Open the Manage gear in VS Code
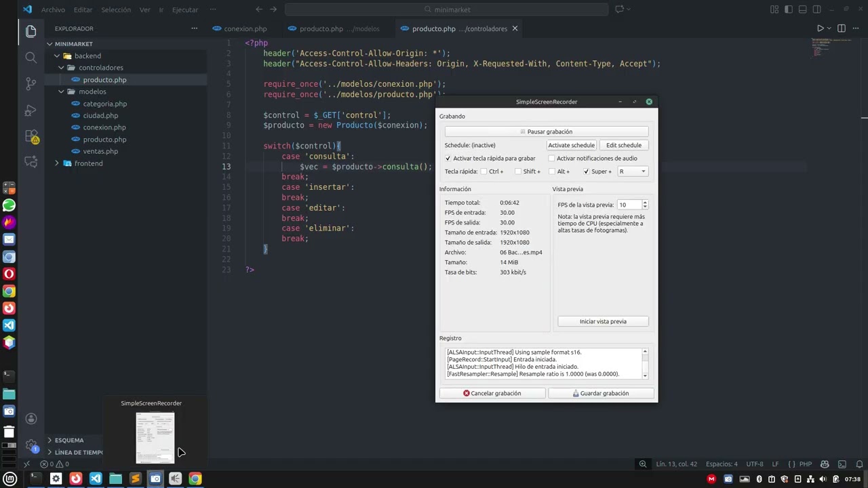The image size is (868, 488). click(31, 445)
